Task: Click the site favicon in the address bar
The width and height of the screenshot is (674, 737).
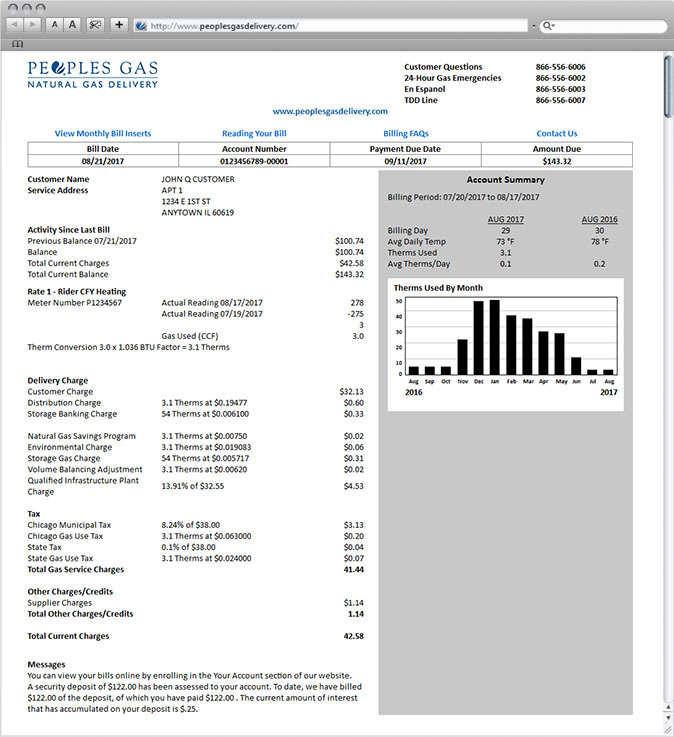Action: 141,26
